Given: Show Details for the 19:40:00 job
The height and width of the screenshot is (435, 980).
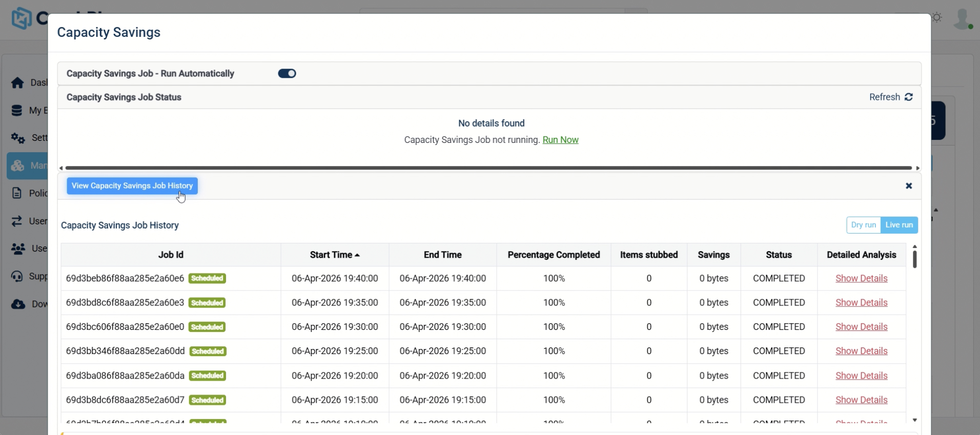Looking at the screenshot, I should pyautogui.click(x=861, y=278).
